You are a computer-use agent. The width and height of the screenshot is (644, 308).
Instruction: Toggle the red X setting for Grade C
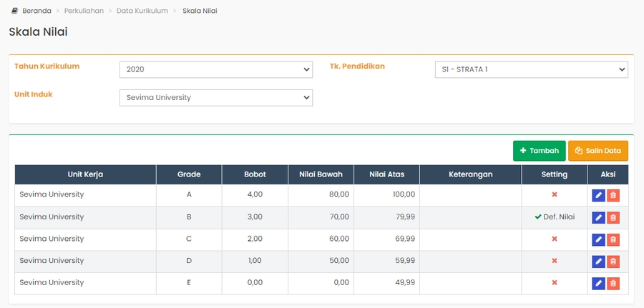(554, 239)
